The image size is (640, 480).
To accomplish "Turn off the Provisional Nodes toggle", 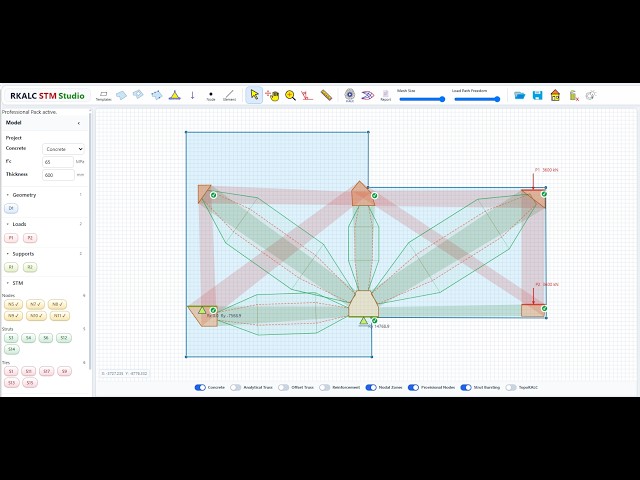I will (x=413, y=387).
